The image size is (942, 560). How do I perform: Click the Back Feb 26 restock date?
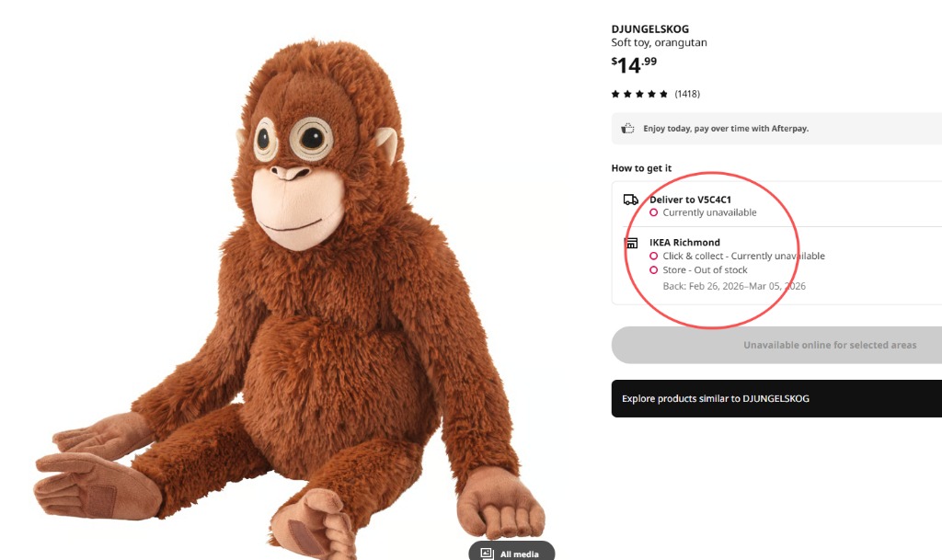pos(734,286)
